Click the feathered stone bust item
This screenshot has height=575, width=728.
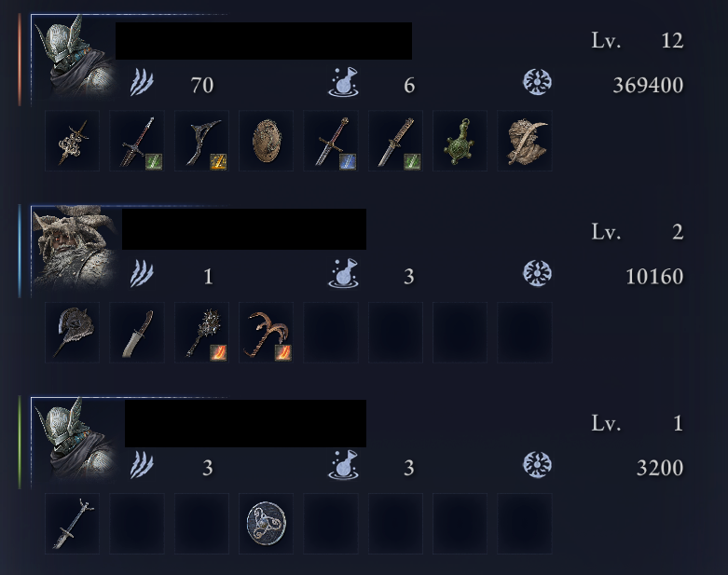click(x=525, y=141)
